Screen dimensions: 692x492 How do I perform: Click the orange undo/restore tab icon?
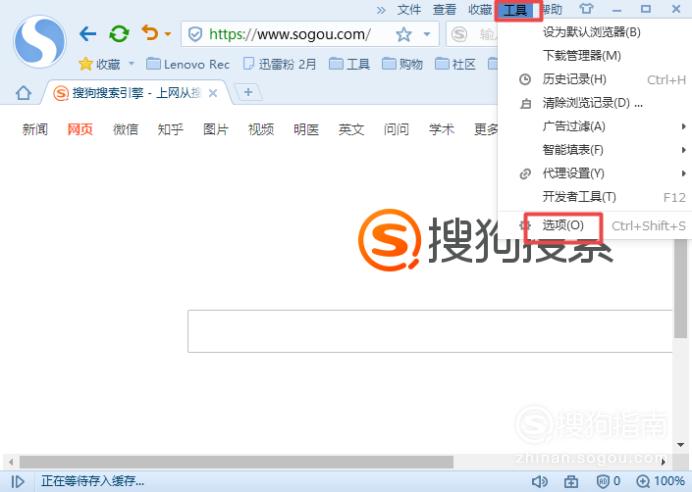coord(150,33)
